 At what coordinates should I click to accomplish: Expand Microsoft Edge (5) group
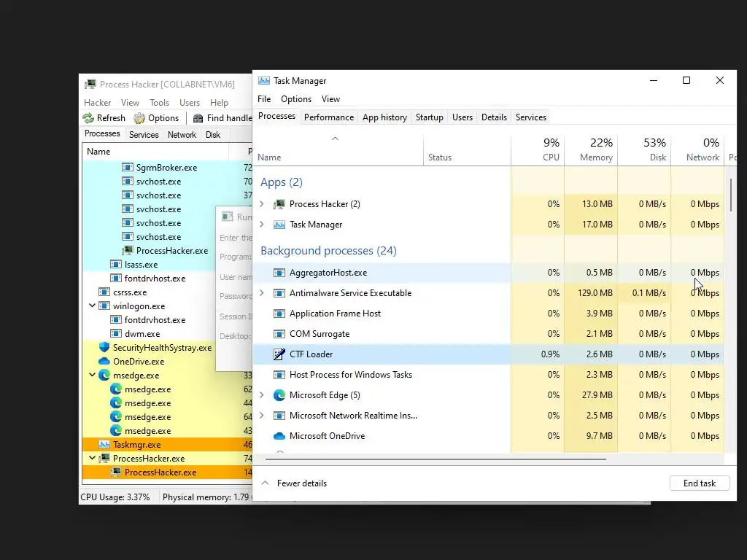click(262, 395)
